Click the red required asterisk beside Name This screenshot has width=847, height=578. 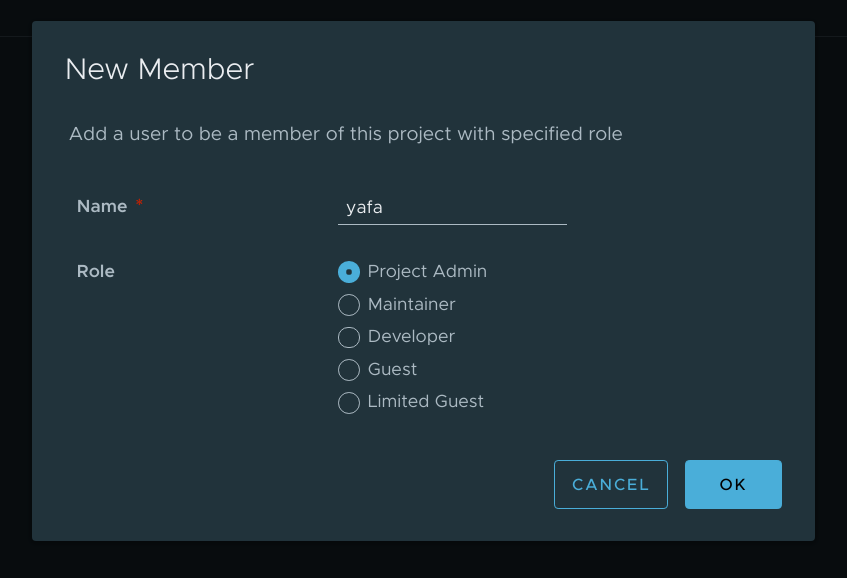[x=139, y=203]
